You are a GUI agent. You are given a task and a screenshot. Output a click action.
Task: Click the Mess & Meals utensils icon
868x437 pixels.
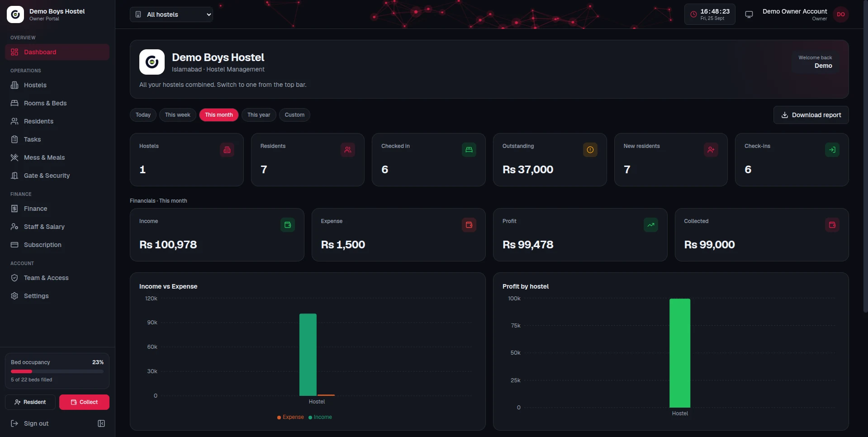tap(14, 157)
